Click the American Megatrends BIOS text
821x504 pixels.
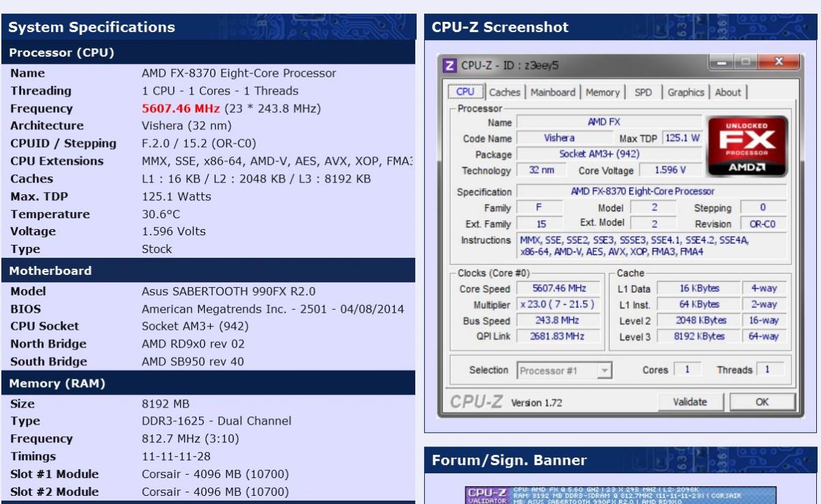[x=273, y=309]
